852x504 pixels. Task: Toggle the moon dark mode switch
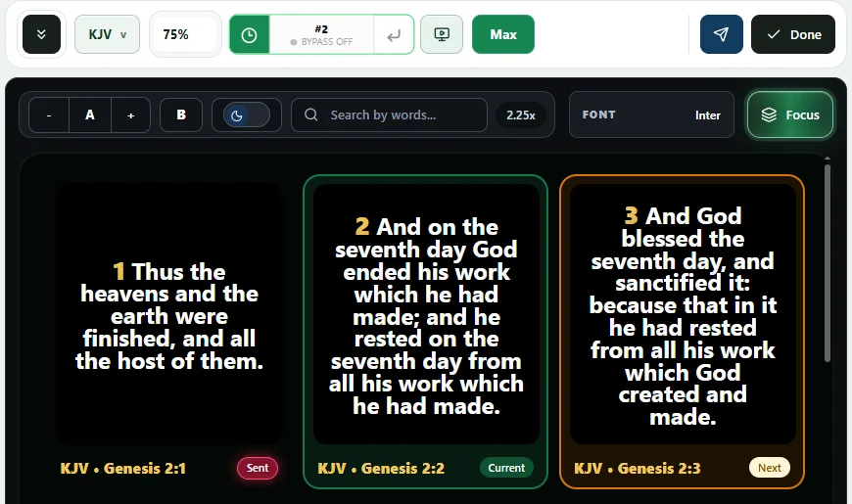pyautogui.click(x=247, y=115)
